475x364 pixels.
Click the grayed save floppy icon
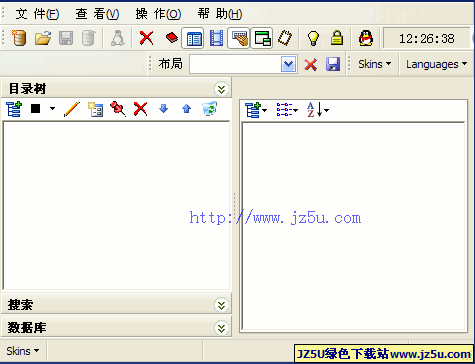[66, 38]
